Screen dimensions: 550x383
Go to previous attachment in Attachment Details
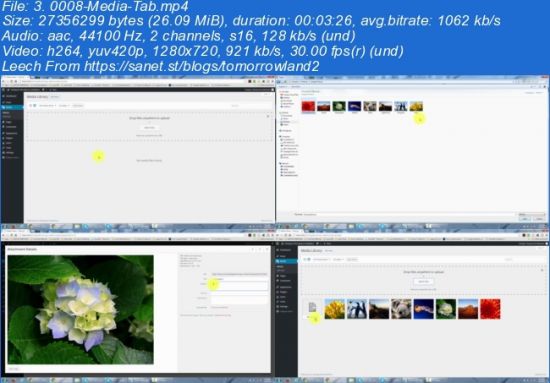[x=253, y=249]
